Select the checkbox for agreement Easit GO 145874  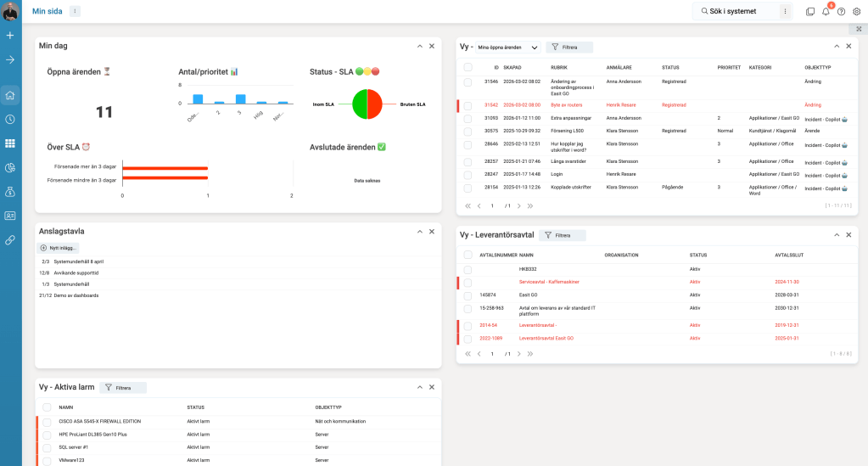tap(468, 295)
